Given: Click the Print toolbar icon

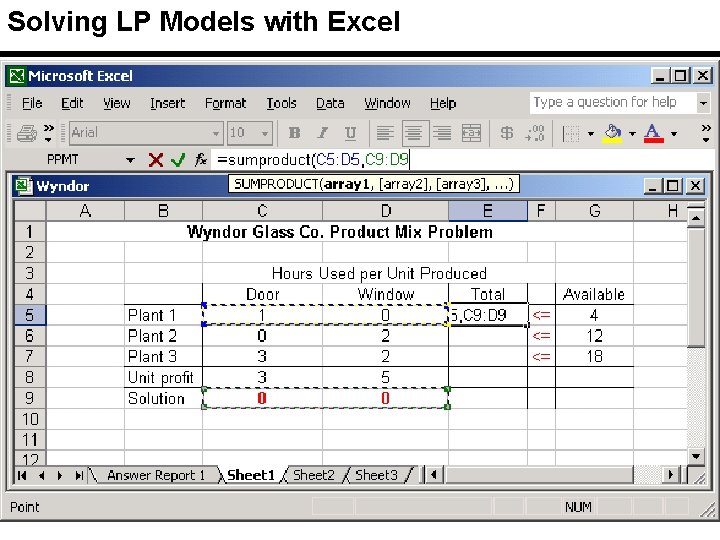Looking at the screenshot, I should 27,134.
